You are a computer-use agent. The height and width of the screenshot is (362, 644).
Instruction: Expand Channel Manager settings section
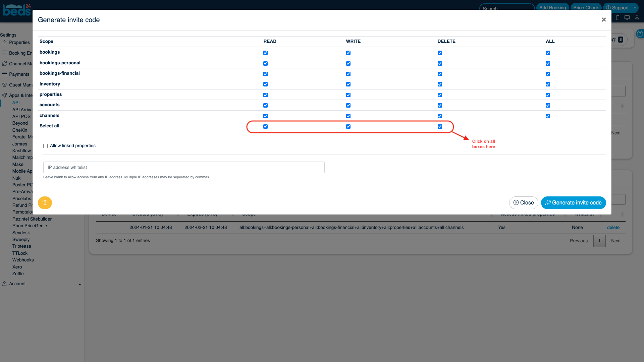pyautogui.click(x=20, y=63)
